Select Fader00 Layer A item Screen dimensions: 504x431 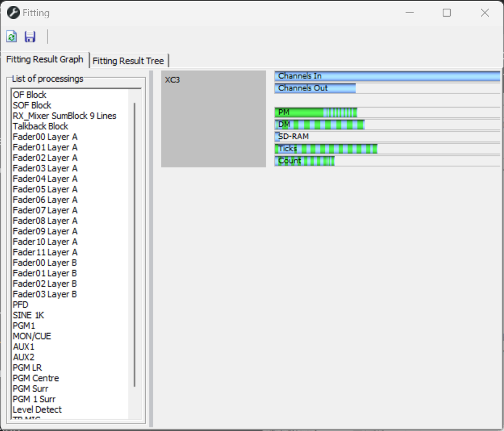(45, 137)
